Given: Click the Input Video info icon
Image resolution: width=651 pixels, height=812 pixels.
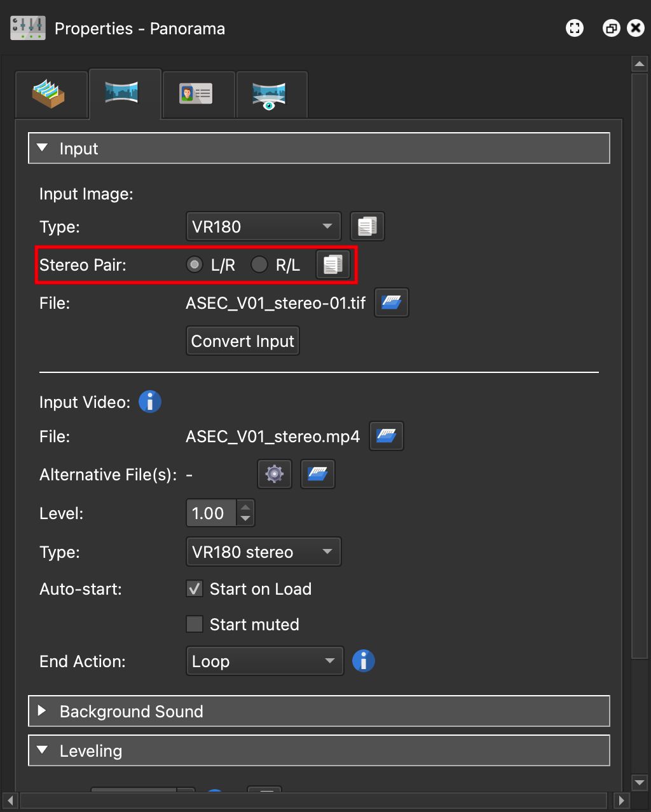Looking at the screenshot, I should [150, 402].
